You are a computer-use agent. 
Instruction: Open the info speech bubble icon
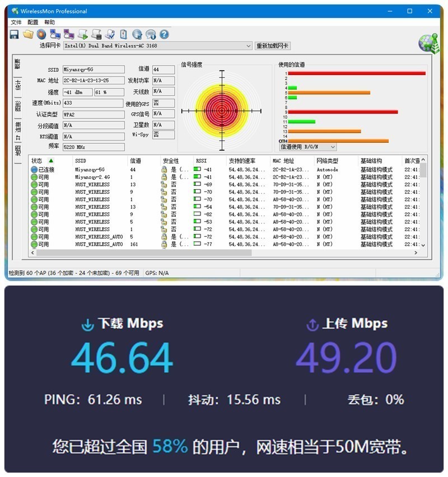click(x=151, y=34)
